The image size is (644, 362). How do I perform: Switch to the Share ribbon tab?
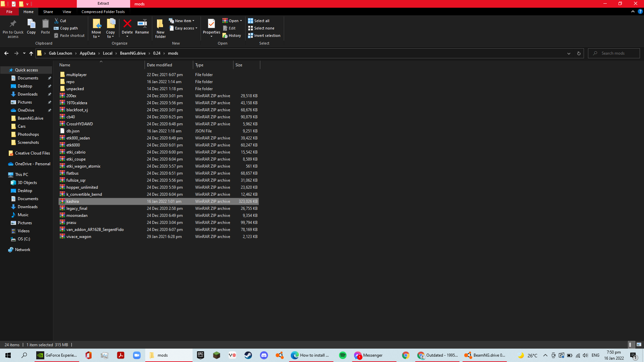[48, 12]
